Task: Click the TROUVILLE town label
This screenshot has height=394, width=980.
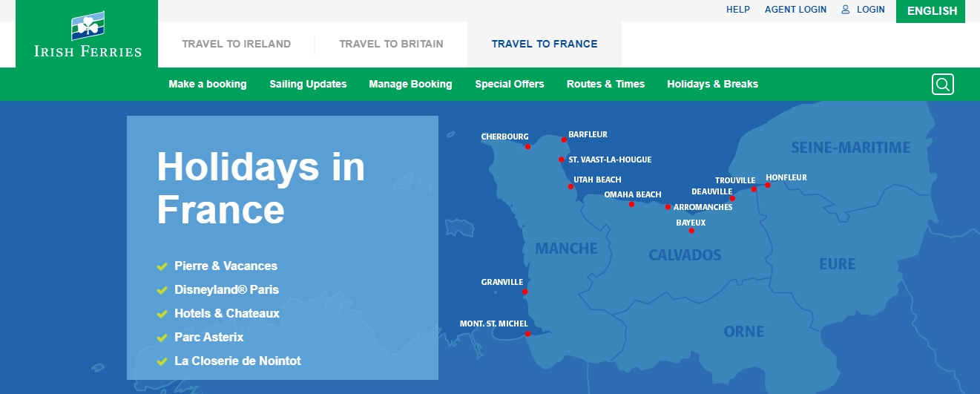Action: point(735,180)
